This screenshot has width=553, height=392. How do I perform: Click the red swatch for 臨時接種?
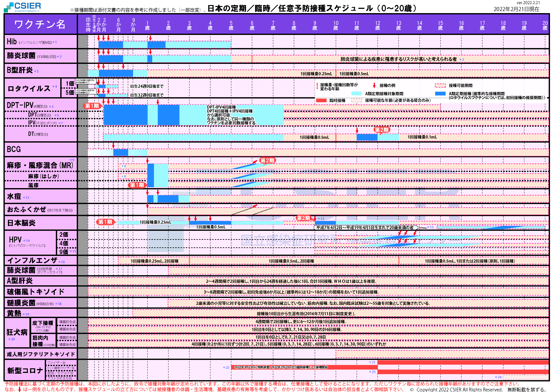coord(321,100)
